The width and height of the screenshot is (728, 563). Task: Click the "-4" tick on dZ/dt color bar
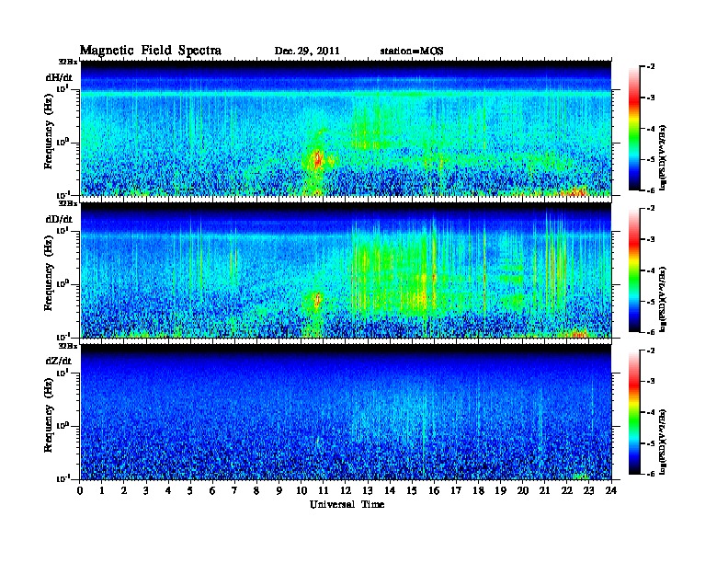[x=651, y=412]
